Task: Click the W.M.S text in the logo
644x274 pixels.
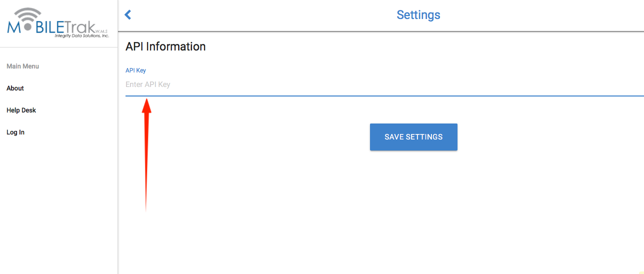Action: click(x=101, y=31)
